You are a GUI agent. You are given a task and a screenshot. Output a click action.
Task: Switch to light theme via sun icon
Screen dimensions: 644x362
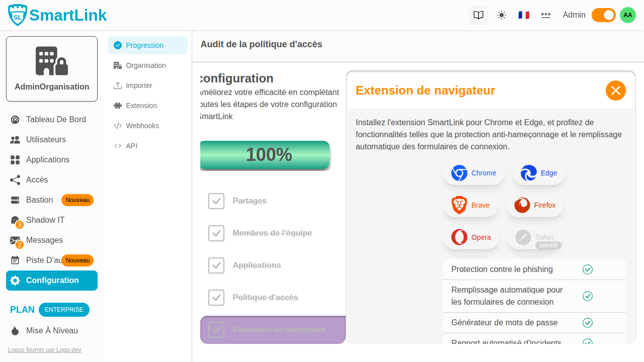click(x=501, y=15)
